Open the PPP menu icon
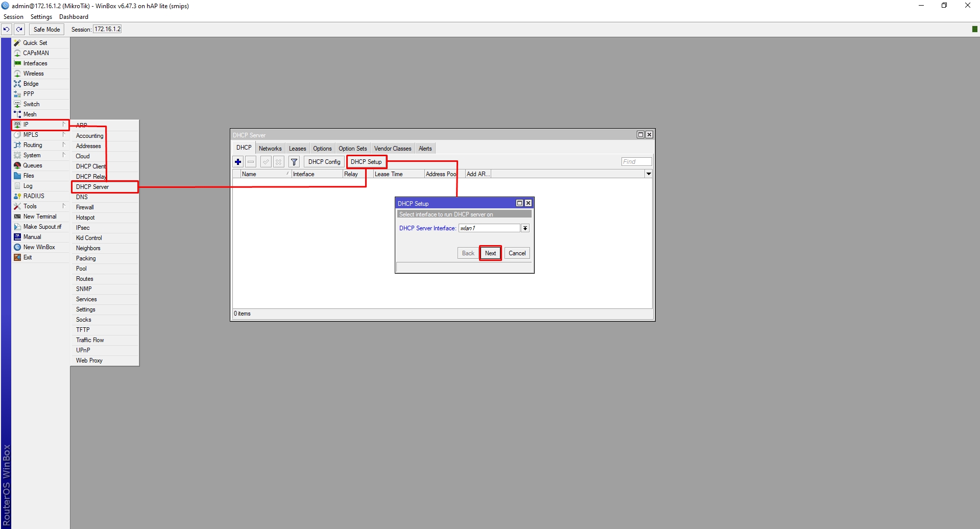Screen dimensions: 980x529 coord(17,94)
